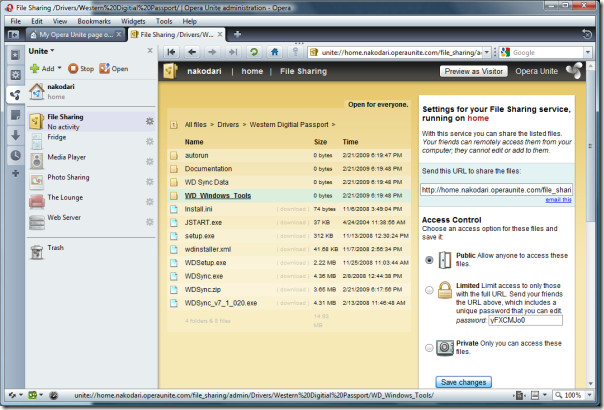Screen dimensions: 604x410
Task: Open a new tab with plus button
Action: [237, 34]
